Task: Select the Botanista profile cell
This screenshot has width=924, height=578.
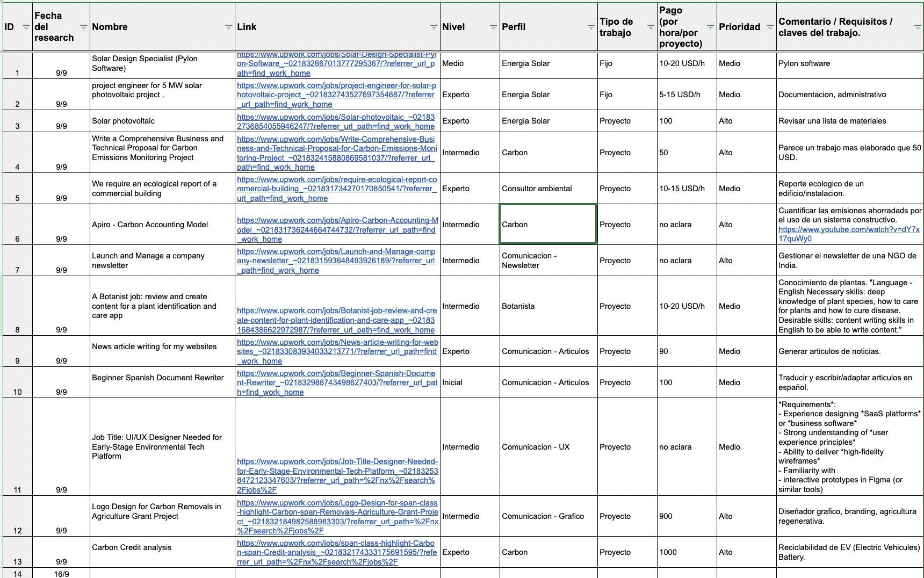Action: click(x=548, y=306)
